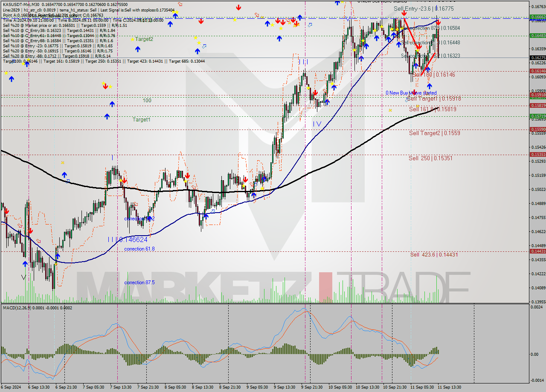Click the '8 Sep 21:30' time axis label
The width and height of the screenshot is (546, 392).
(x=230, y=387)
